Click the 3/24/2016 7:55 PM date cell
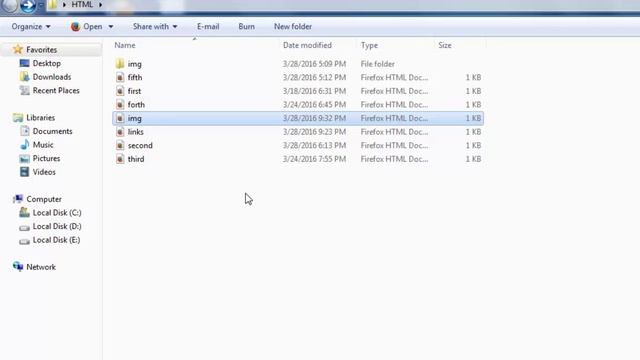The image size is (640, 360). coord(314,159)
